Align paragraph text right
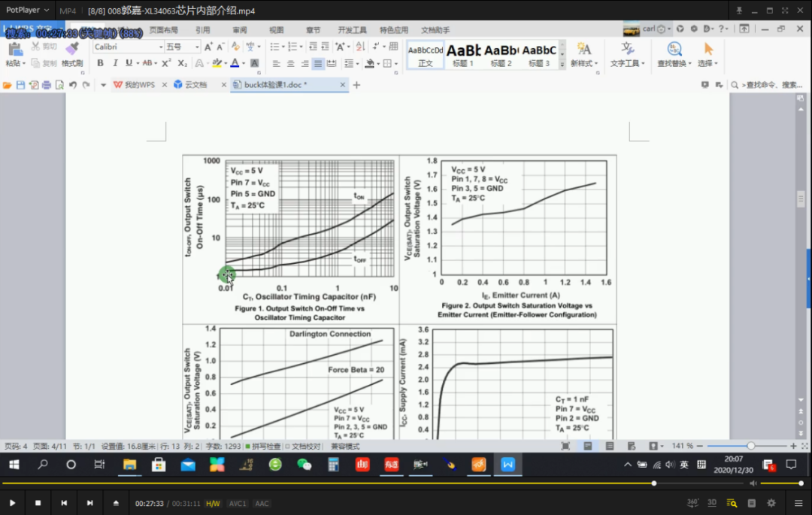Viewport: 812px width, 515px height. (304, 63)
